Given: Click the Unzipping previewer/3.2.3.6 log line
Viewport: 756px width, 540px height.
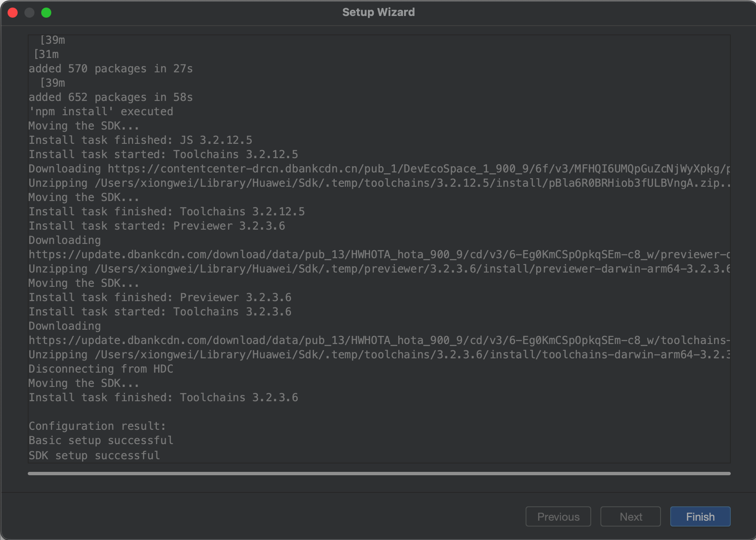Looking at the screenshot, I should point(379,269).
